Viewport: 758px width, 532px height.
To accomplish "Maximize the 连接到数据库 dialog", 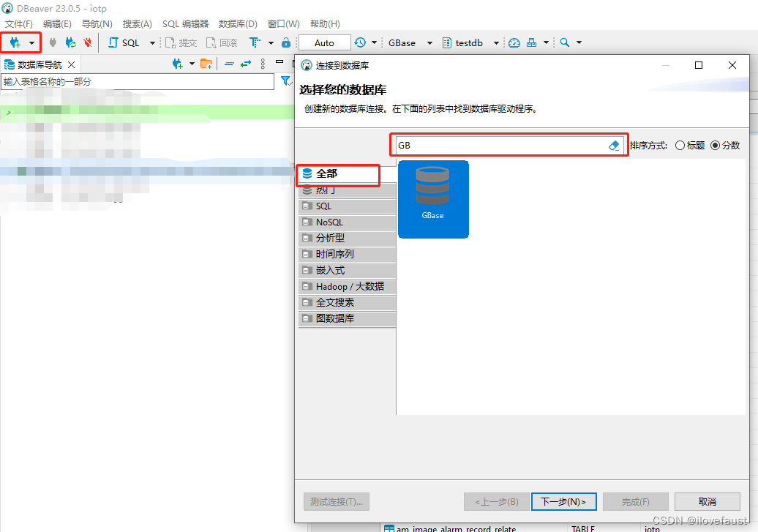I will pos(699,65).
